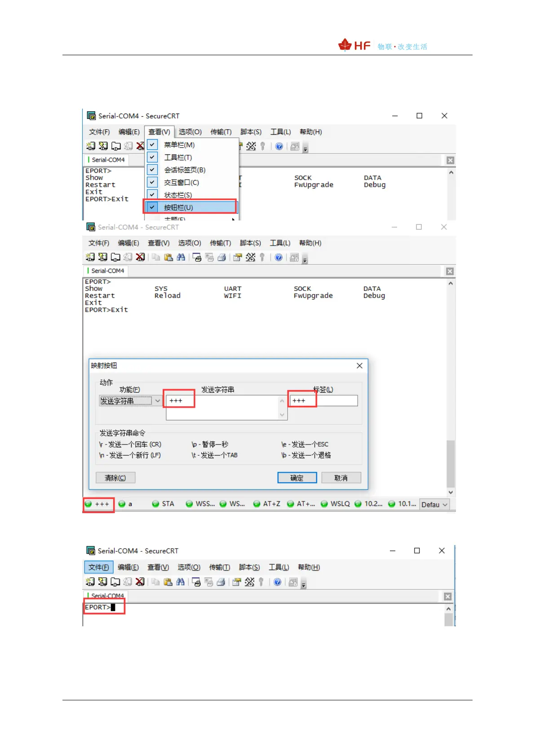Click the terminal vertical scrollbar thumb behind 映射按钮 dialog
The height and width of the screenshot is (756, 535).
(x=451, y=464)
